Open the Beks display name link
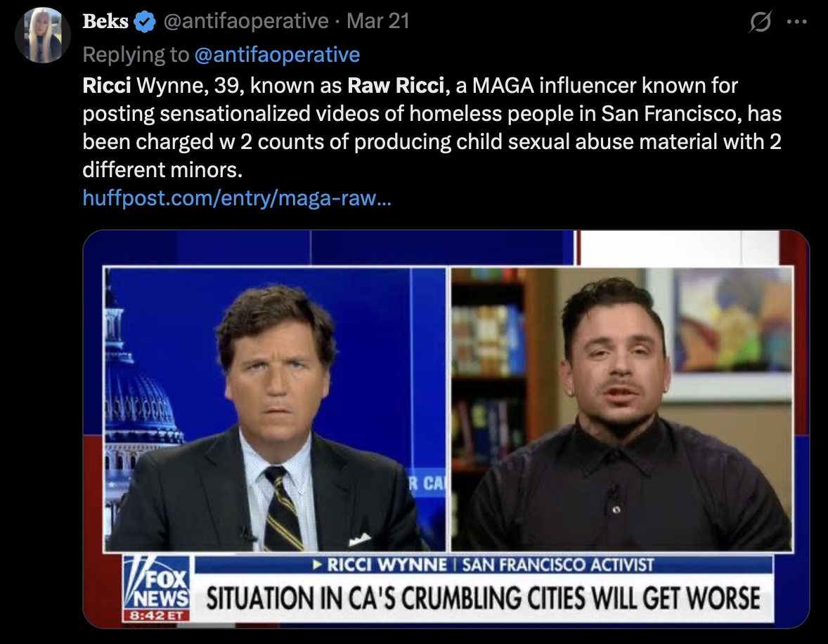This screenshot has width=828, height=644. pos(105,21)
